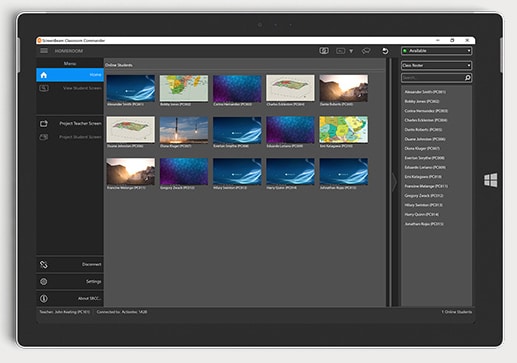This screenshot has width=517, height=363.
Task: Select the PC007 rocket launch thumbnail
Action: [x=184, y=130]
